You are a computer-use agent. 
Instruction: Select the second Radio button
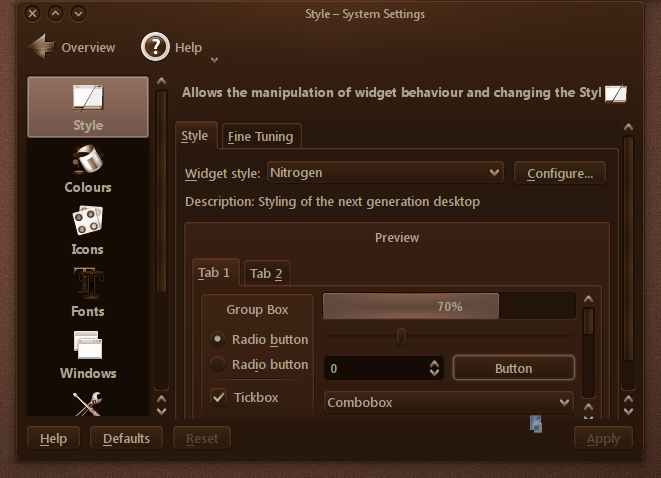click(218, 363)
